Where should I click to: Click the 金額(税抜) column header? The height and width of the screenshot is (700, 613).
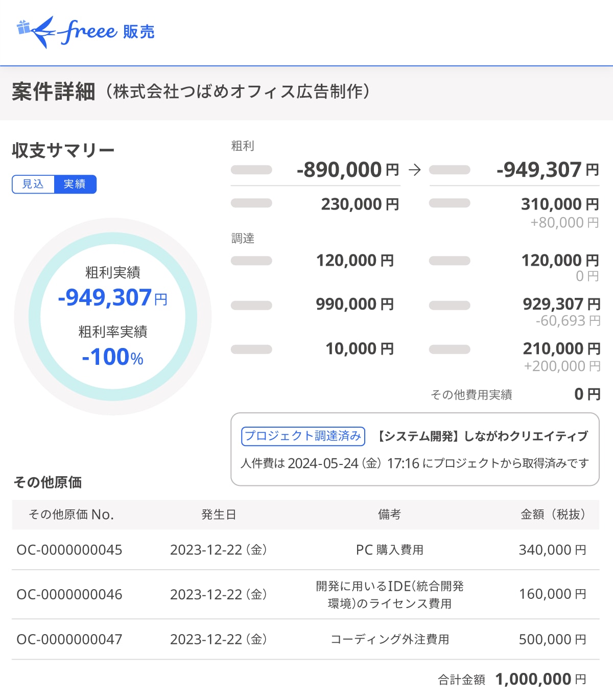point(553,515)
